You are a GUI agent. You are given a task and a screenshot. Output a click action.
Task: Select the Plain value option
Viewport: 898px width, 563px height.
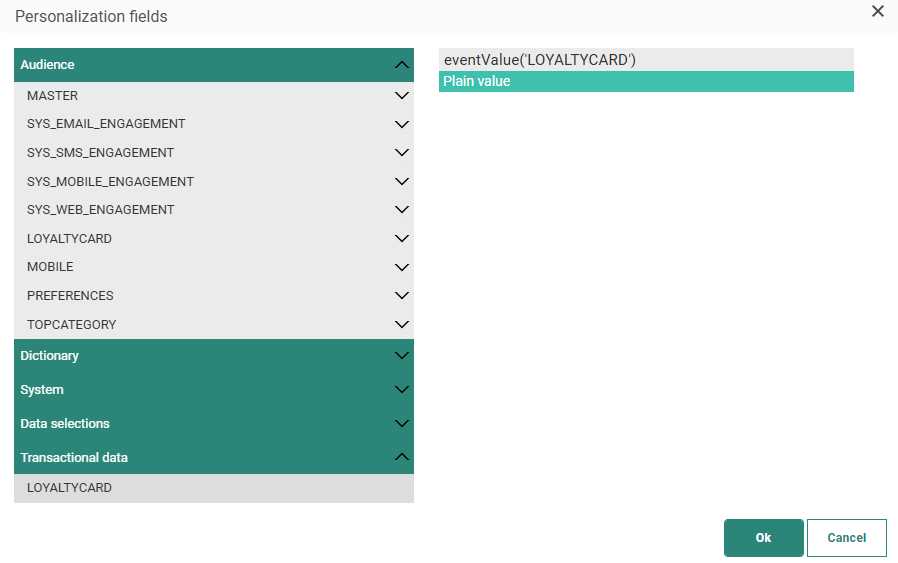coord(645,82)
